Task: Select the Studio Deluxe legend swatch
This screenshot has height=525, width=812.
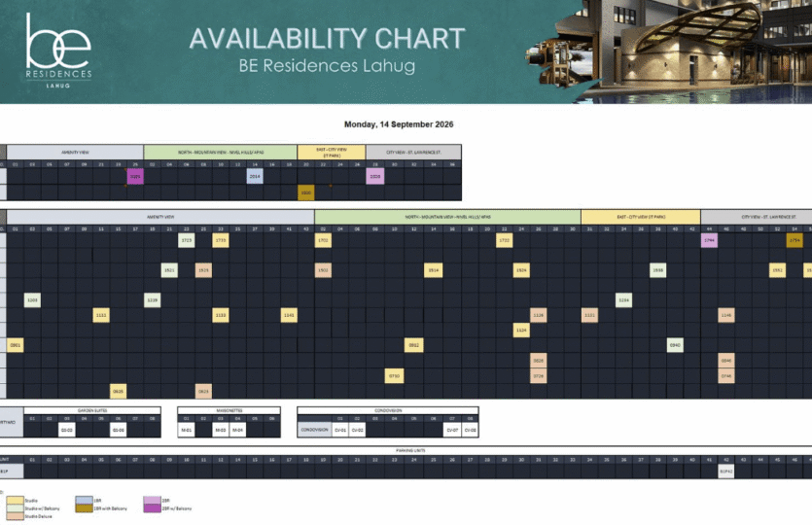Action: click(15, 516)
